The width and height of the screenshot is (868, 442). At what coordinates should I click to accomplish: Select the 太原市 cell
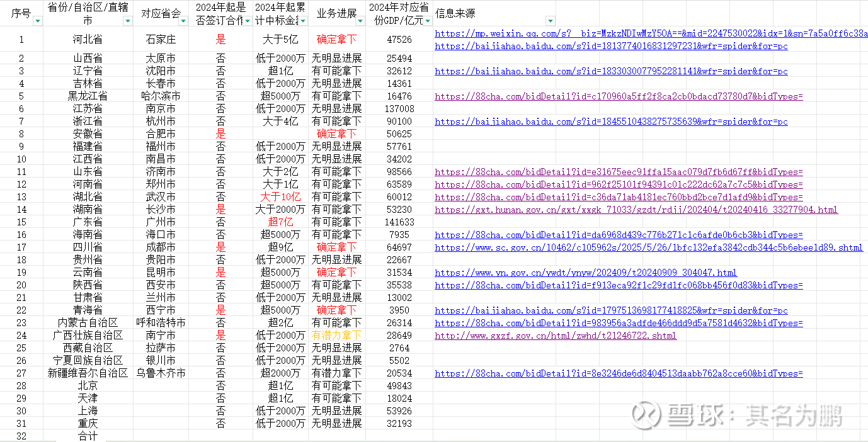pos(161,58)
